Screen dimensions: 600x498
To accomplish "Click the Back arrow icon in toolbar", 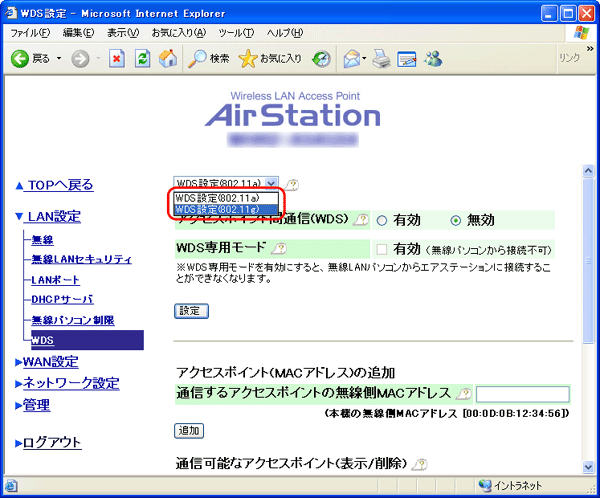I will pos(20,59).
